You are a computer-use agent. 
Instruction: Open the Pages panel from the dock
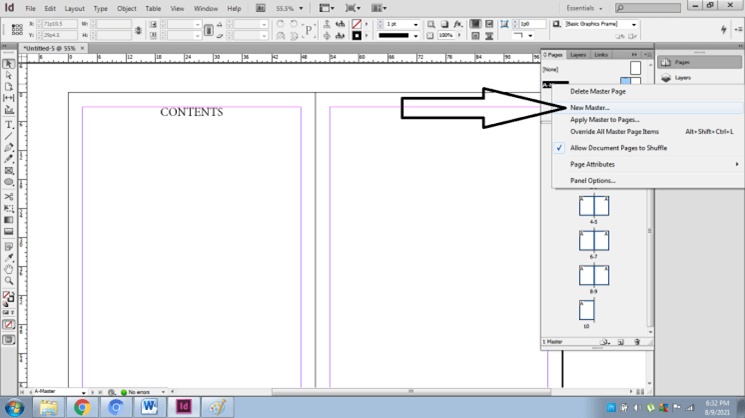699,62
